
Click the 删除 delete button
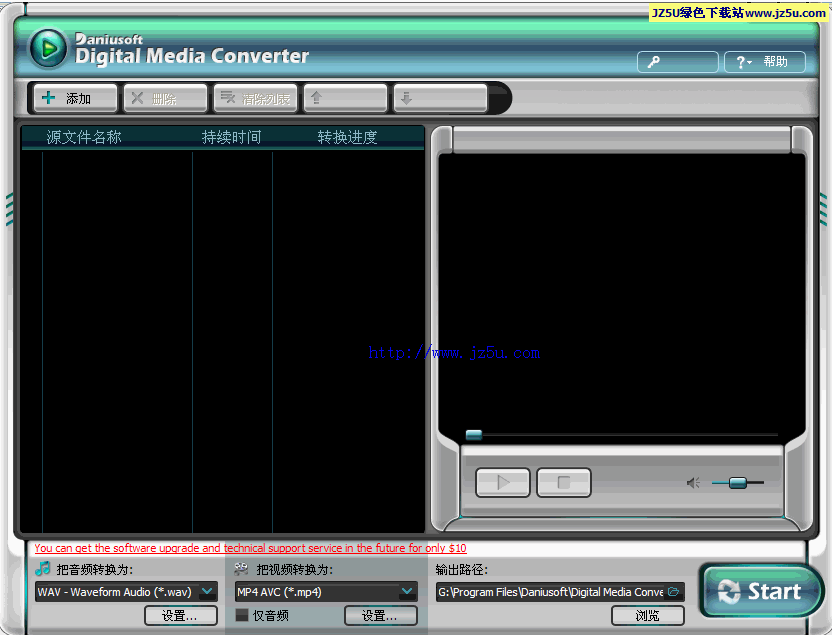pos(165,98)
